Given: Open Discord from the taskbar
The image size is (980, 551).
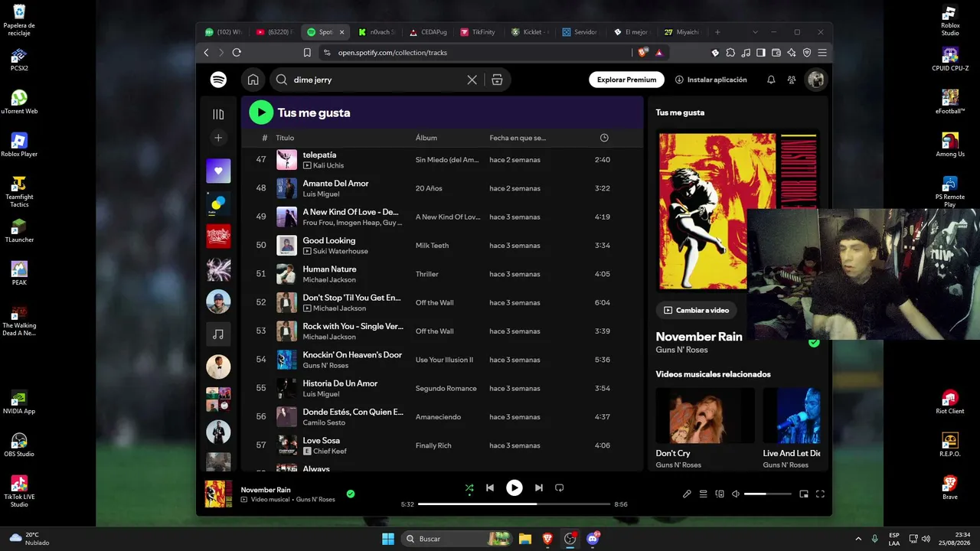Looking at the screenshot, I should 592,539.
